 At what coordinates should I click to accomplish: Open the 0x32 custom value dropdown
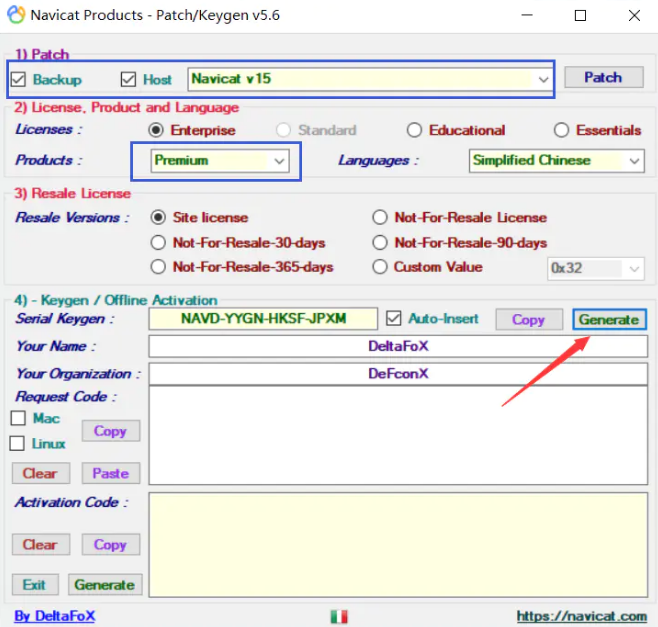click(595, 268)
